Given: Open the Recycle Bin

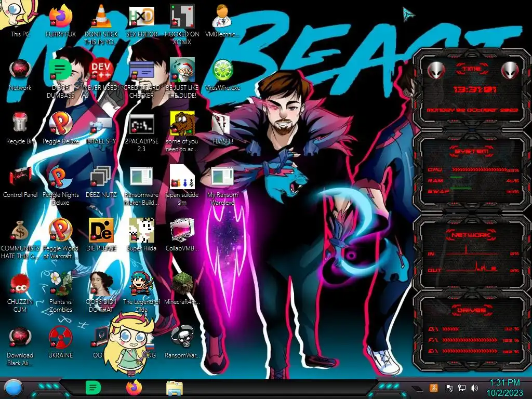Looking at the screenshot, I should point(20,128).
